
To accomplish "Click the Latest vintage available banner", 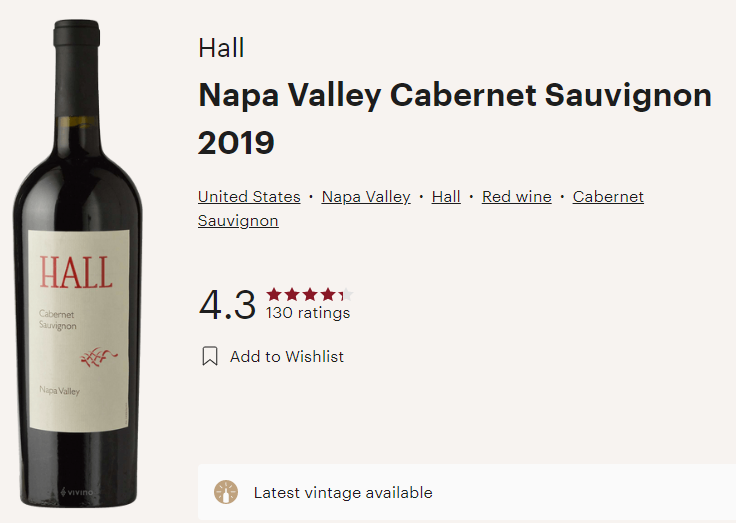I will [467, 492].
